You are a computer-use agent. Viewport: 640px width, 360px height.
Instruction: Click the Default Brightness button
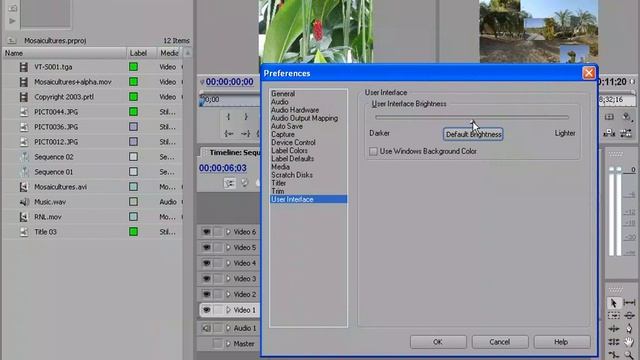(x=473, y=134)
